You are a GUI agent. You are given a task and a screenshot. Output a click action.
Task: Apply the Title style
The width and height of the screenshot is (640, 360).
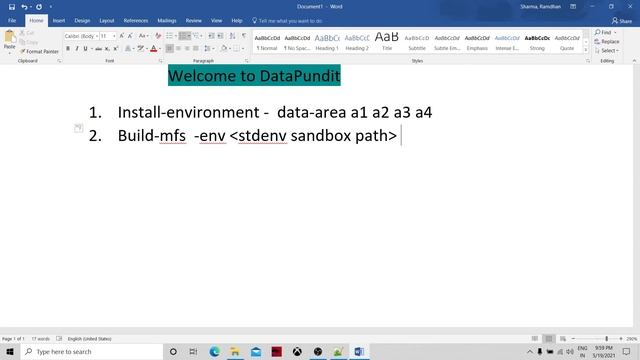(x=387, y=42)
